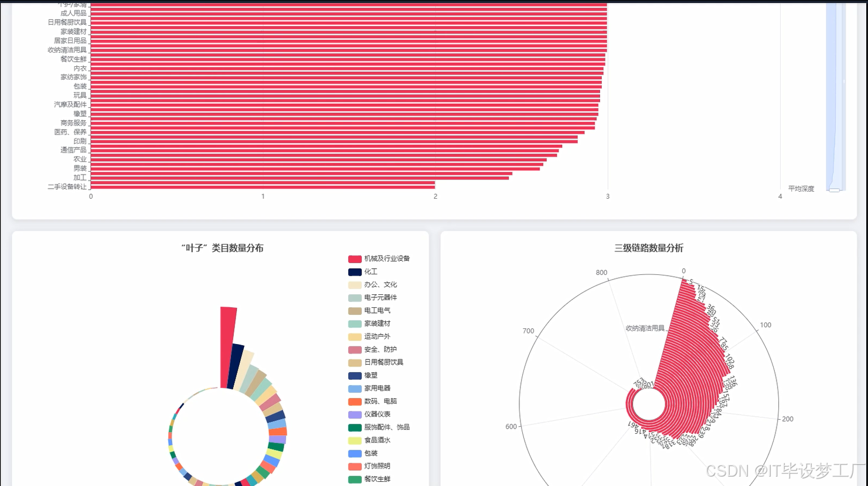868x486 pixels.
Task: Select 餐饮生鲜 label on bar chart axis
Action: coord(73,59)
